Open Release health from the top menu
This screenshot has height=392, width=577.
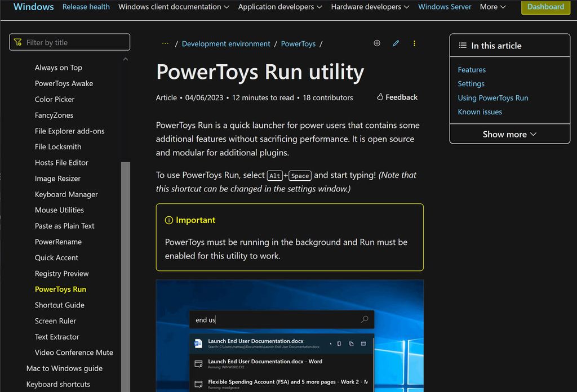pyautogui.click(x=86, y=7)
